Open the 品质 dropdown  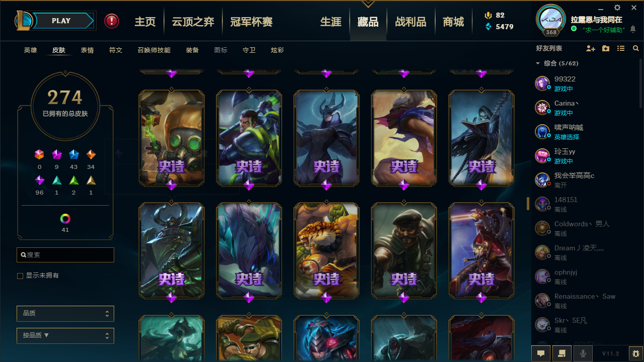coord(65,313)
